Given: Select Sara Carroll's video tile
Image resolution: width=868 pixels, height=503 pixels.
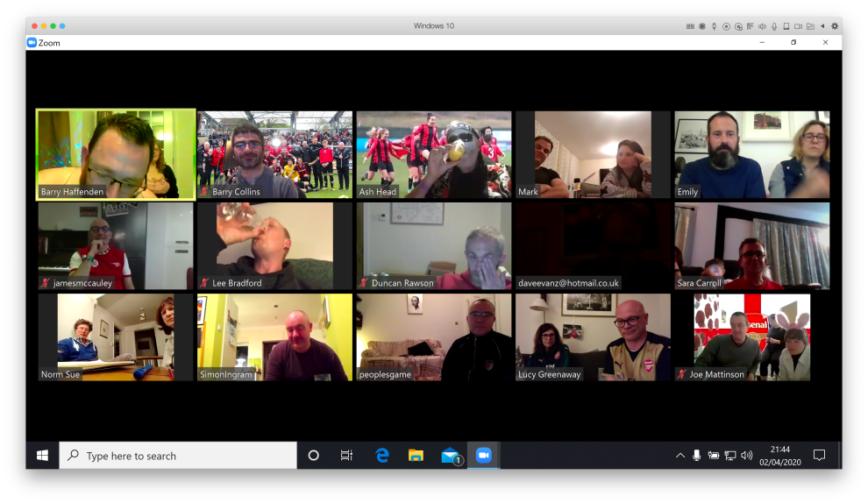Looking at the screenshot, I should (751, 245).
